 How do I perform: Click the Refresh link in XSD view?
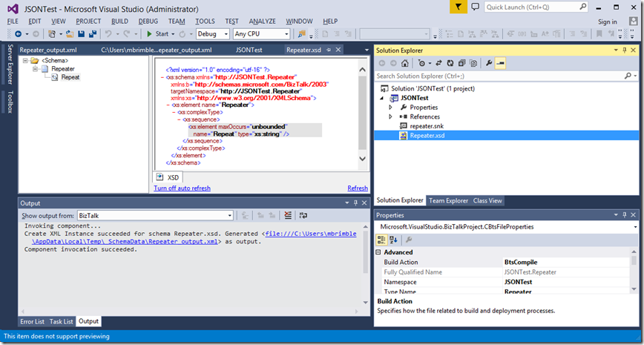tap(358, 188)
